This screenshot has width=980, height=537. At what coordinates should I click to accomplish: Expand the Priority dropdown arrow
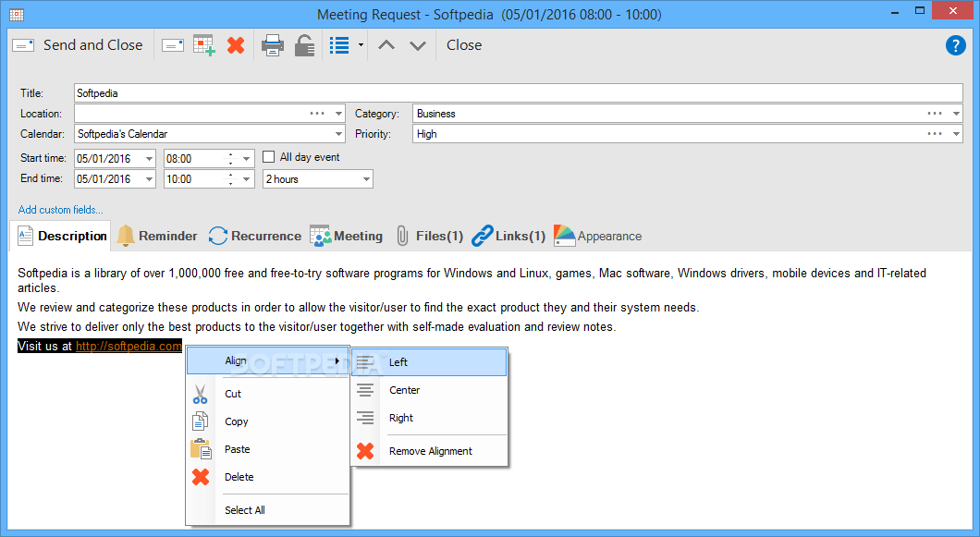coord(956,134)
